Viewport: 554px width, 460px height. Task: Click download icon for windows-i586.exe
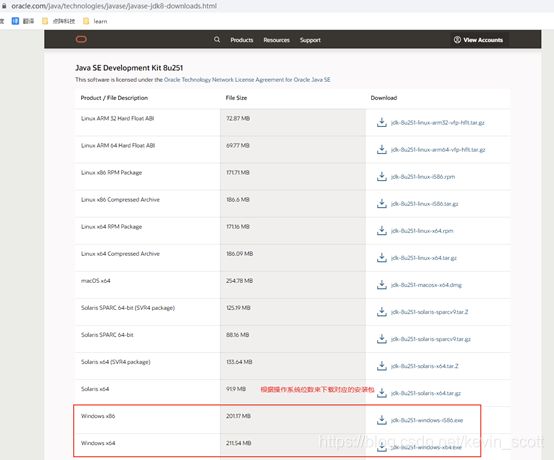point(382,420)
